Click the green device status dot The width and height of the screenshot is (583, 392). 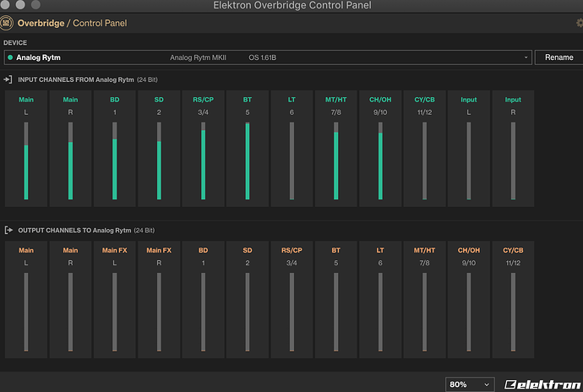point(10,57)
